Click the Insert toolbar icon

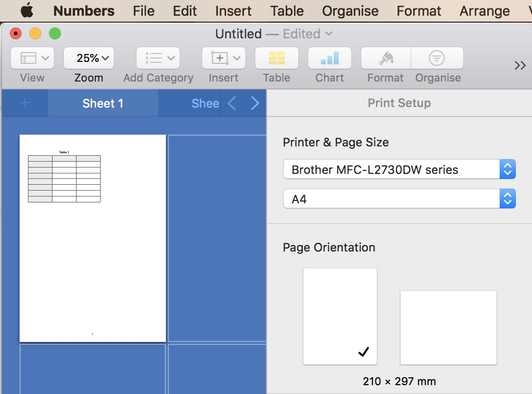[x=223, y=58]
